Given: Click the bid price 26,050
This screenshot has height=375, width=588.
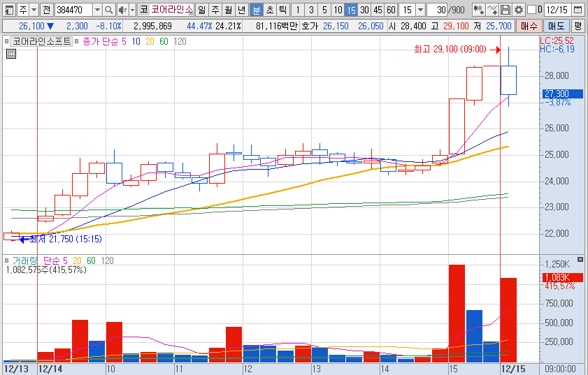Looking at the screenshot, I should click(371, 27).
